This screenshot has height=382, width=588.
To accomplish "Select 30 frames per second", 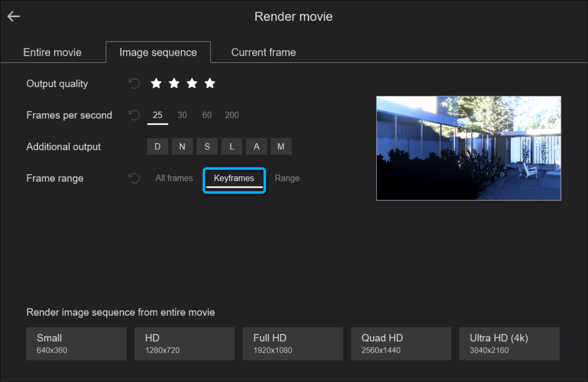I will tap(182, 115).
